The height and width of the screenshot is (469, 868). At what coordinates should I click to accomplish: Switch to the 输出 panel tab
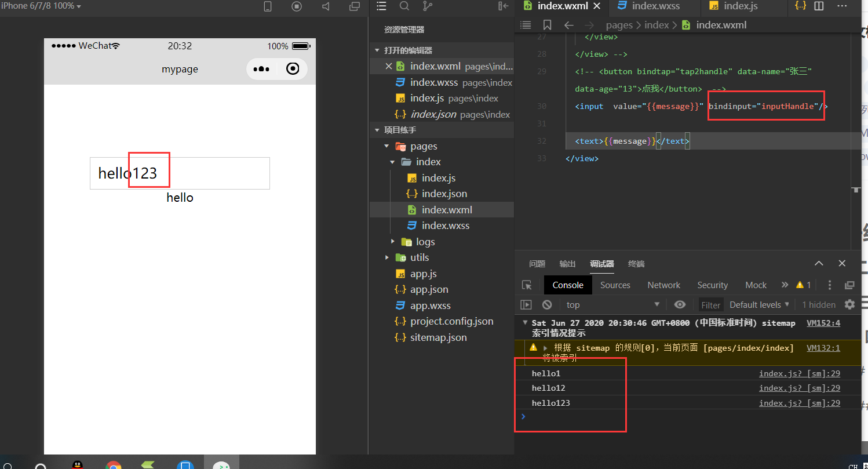coord(567,264)
